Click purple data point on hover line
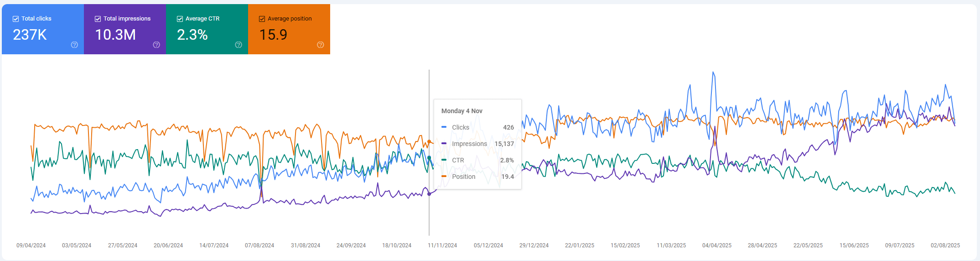Image resolution: width=980 pixels, height=261 pixels. [429, 194]
